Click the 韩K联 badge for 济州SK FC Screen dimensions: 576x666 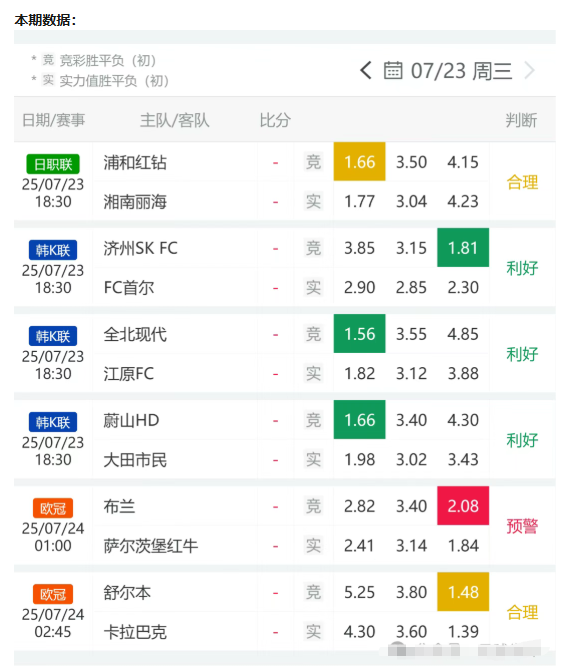pos(53,250)
